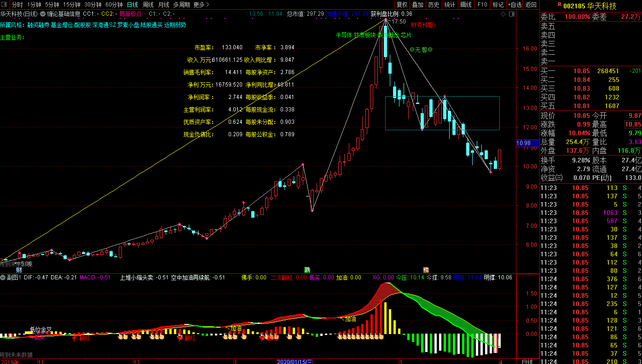Viewport: 642px width, 364px height.
Task: Toggle the info panel icon beside the diamond
Action: 511,14
